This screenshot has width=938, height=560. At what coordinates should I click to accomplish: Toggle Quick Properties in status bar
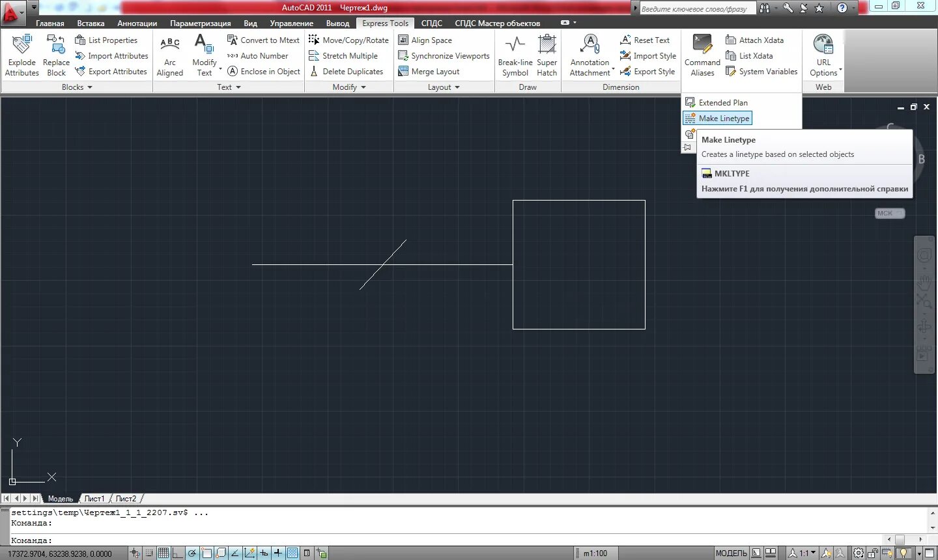[x=307, y=553]
